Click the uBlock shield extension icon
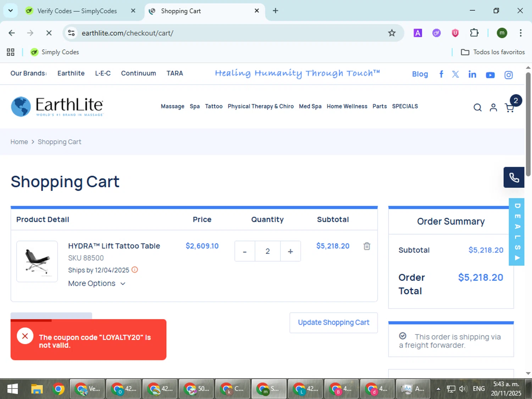Screen dimensions: 532x399 click(x=455, y=33)
